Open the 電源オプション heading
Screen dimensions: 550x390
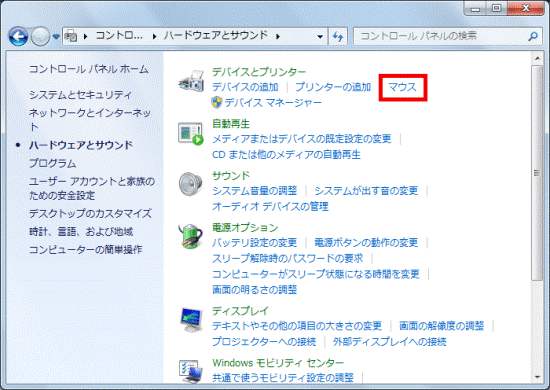pos(245,228)
